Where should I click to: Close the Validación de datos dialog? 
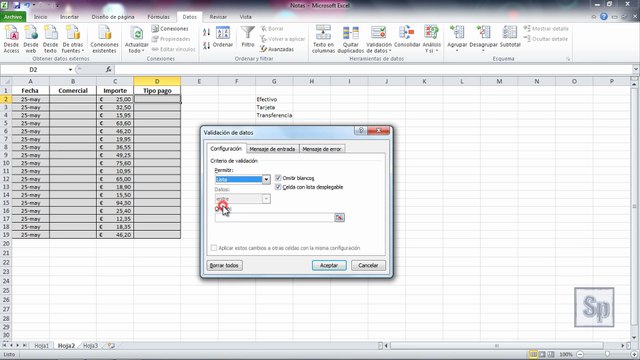pos(378,131)
